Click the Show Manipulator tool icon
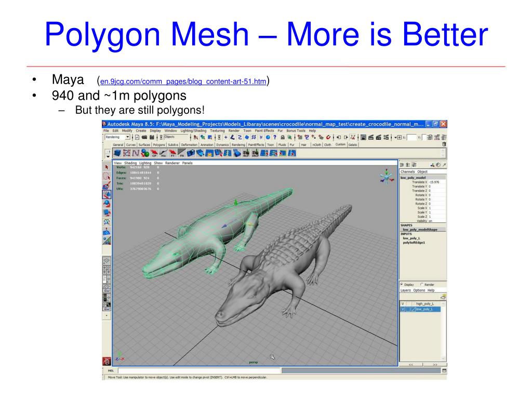 click(x=107, y=240)
